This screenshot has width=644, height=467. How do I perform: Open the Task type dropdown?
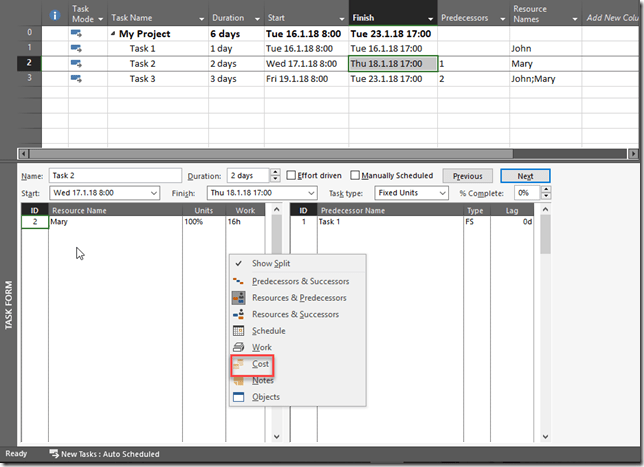pos(439,193)
